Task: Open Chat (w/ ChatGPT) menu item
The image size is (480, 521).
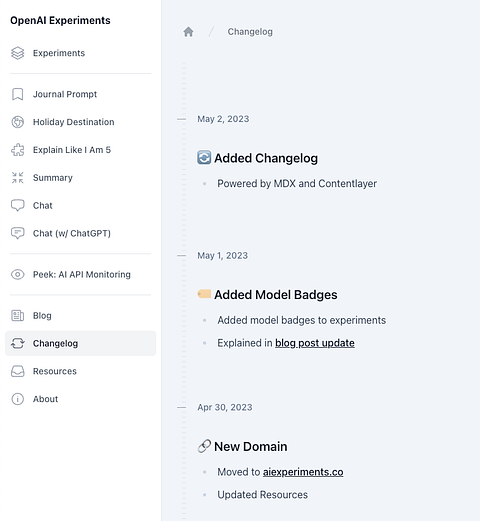Action: point(80,233)
